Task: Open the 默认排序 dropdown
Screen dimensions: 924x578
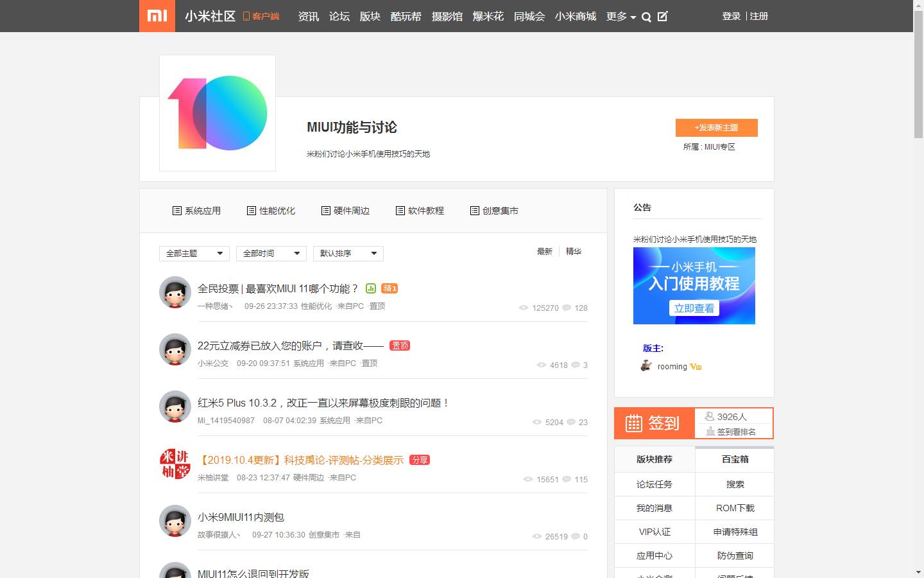Action: [348, 253]
